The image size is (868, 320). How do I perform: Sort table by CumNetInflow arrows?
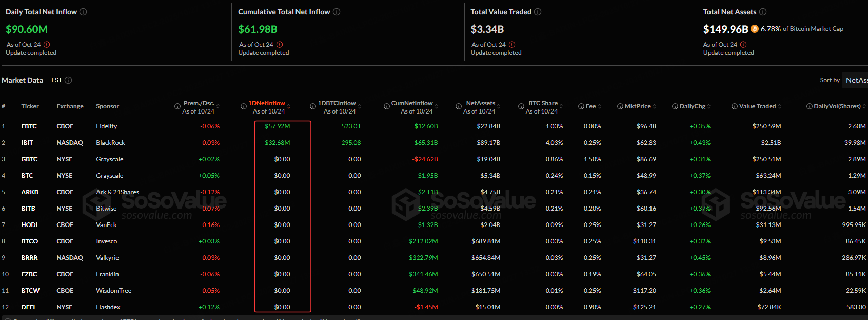[437, 106]
